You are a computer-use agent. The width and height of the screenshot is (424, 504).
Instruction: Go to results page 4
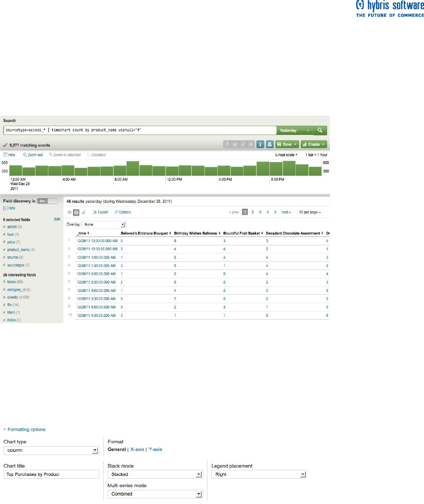268,212
